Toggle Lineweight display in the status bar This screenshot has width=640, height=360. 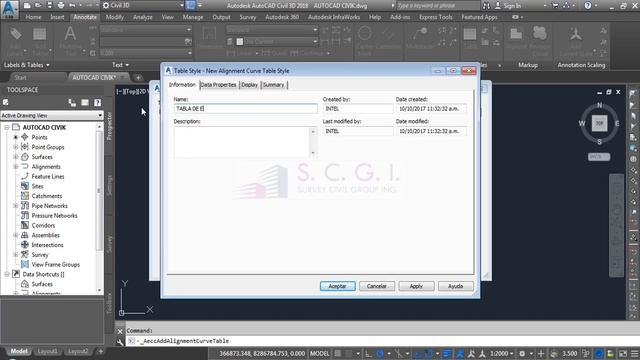pos(447,353)
